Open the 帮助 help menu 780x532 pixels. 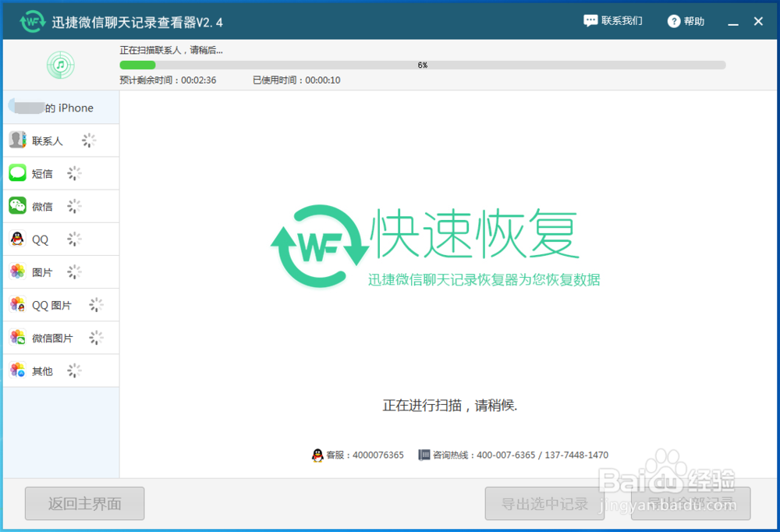(x=685, y=21)
